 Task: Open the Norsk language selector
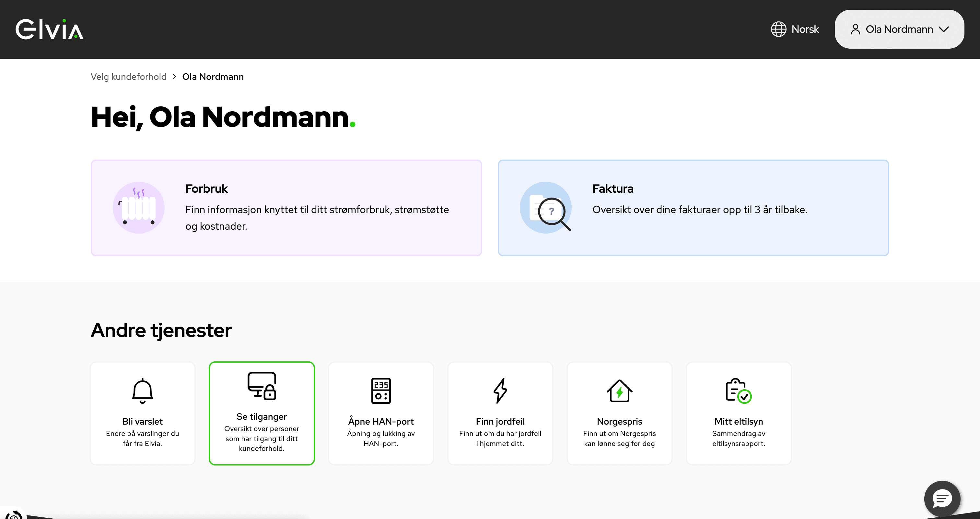click(805, 29)
